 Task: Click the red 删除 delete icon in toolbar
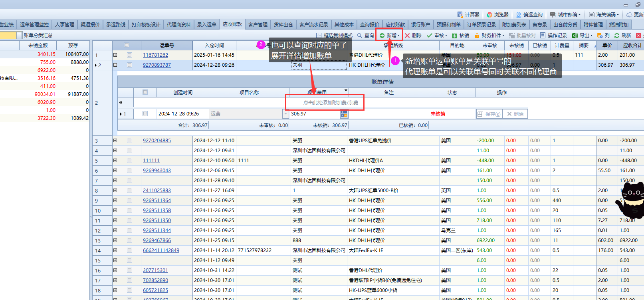407,36
